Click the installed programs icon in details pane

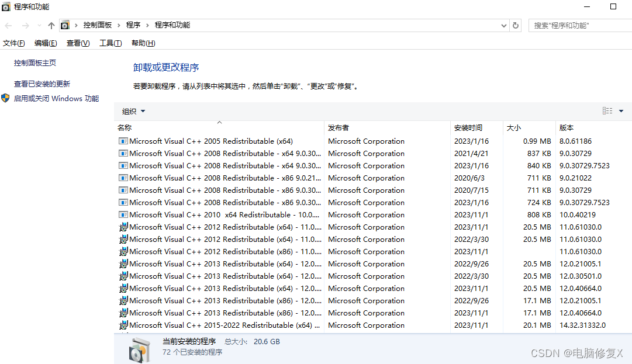[x=140, y=350]
